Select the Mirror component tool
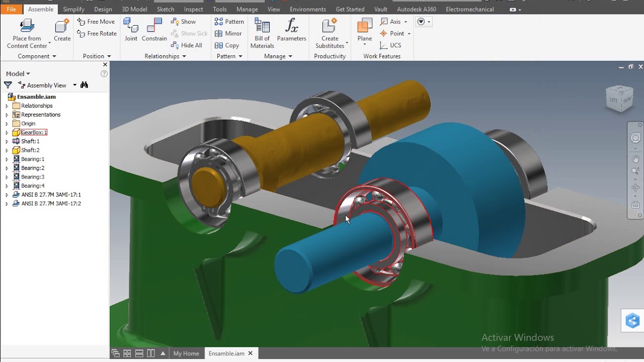This screenshot has width=644, height=362. pyautogui.click(x=228, y=34)
